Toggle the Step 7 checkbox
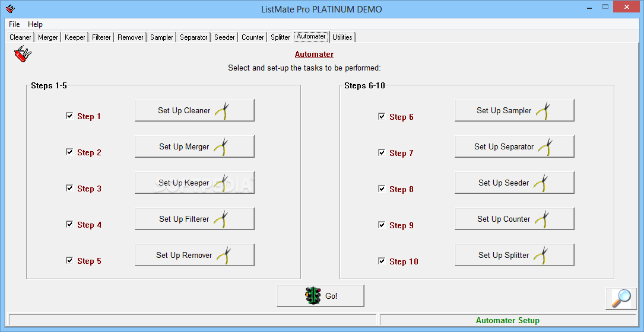 (382, 153)
